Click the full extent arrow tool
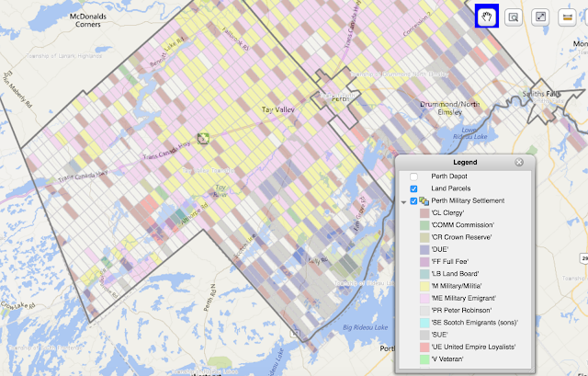The height and width of the screenshot is (376, 588). 540,17
